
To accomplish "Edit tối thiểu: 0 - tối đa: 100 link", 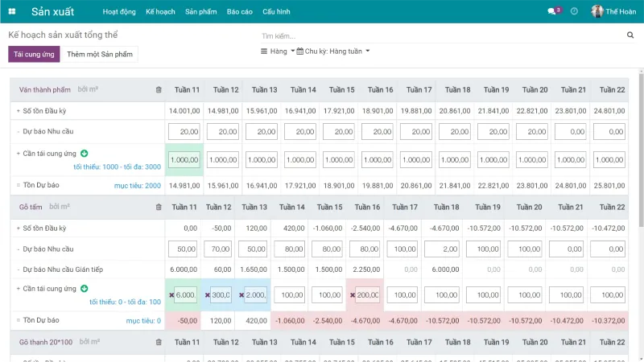I will 126,302.
